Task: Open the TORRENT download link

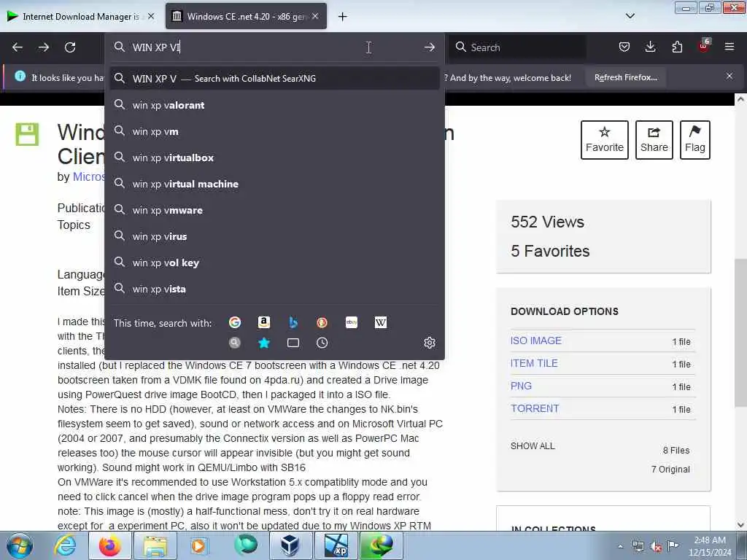Action: coord(535,408)
